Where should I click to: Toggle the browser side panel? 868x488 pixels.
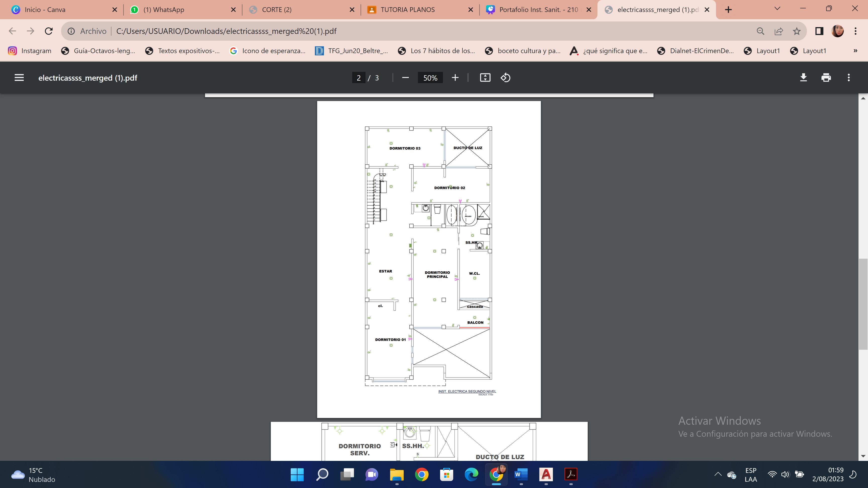(x=819, y=31)
